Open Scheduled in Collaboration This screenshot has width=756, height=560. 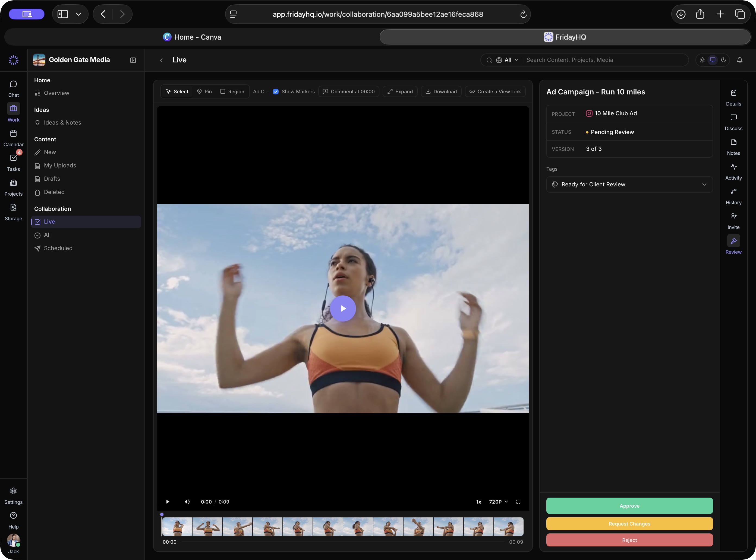click(86, 248)
